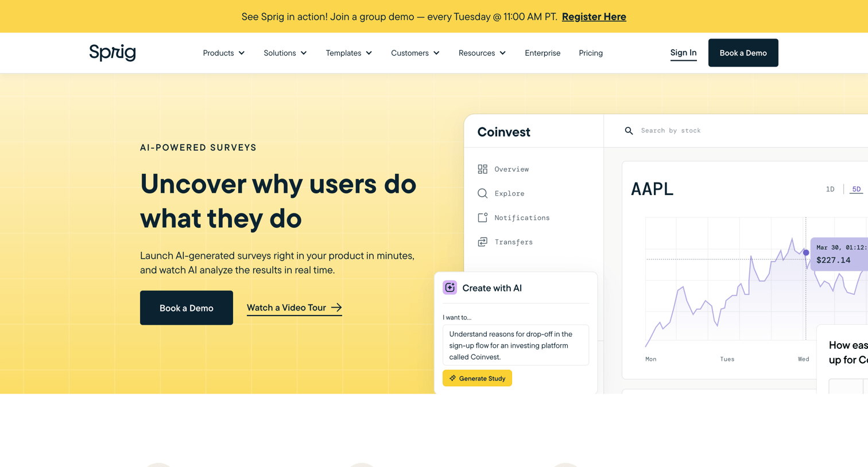
Task: Open the Products menu
Action: pyautogui.click(x=224, y=53)
